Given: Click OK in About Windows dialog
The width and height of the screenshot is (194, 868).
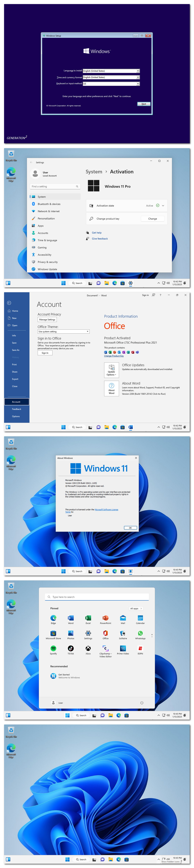Looking at the screenshot, I should (x=130, y=528).
